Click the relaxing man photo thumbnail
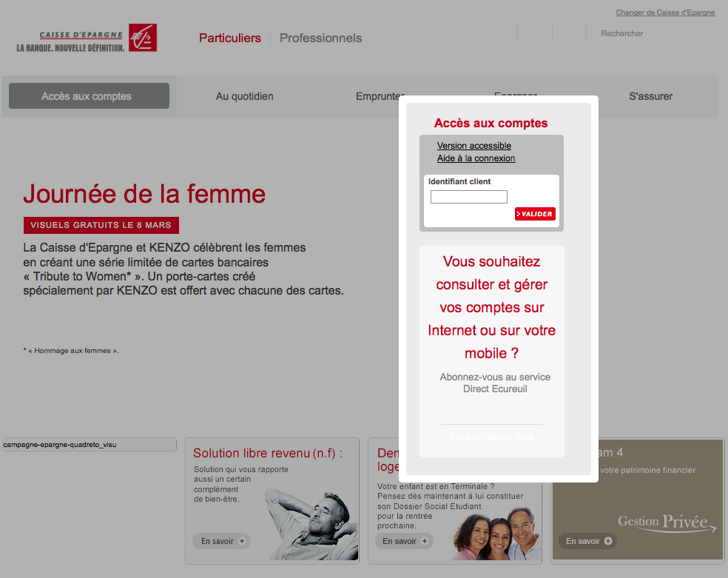The image size is (728, 578). click(311, 524)
